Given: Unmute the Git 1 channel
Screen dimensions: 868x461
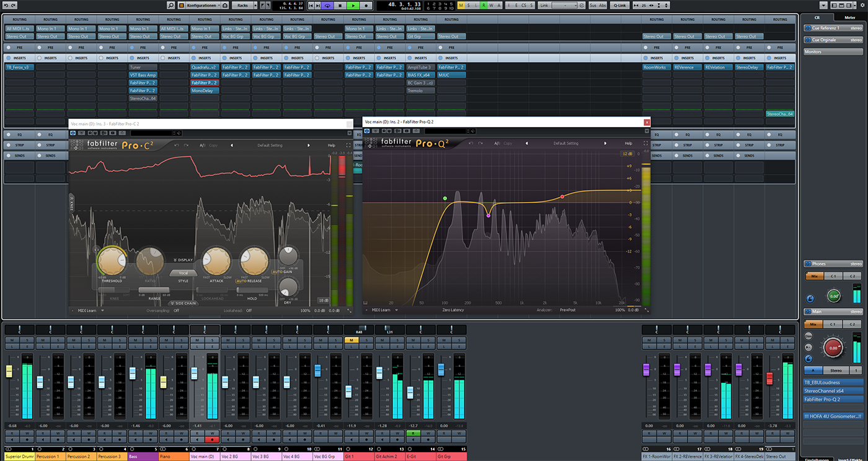Looking at the screenshot, I should point(351,340).
